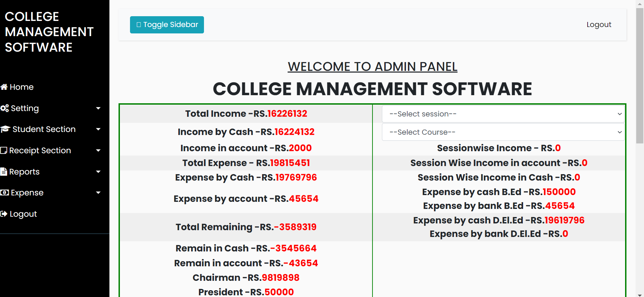The width and height of the screenshot is (644, 297).
Task: Open the Select session dropdown
Action: (x=503, y=114)
